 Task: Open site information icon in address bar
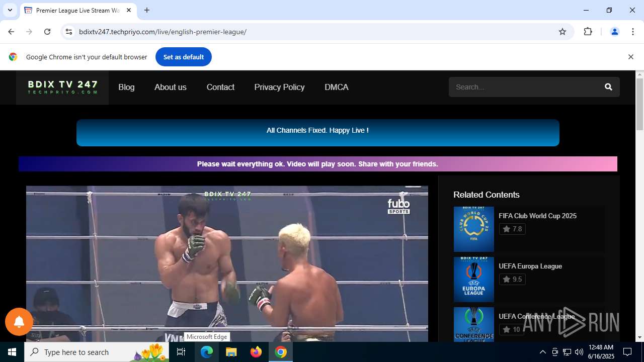[x=69, y=32]
